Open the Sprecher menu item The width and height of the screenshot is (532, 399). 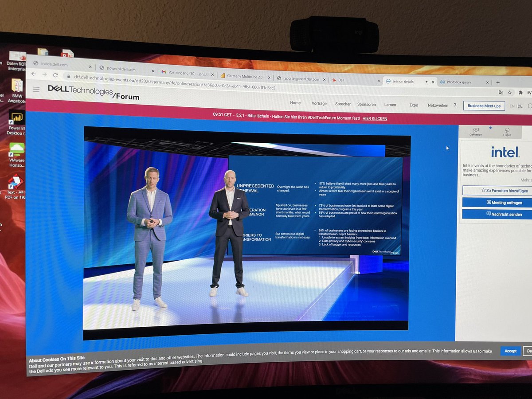pyautogui.click(x=343, y=104)
